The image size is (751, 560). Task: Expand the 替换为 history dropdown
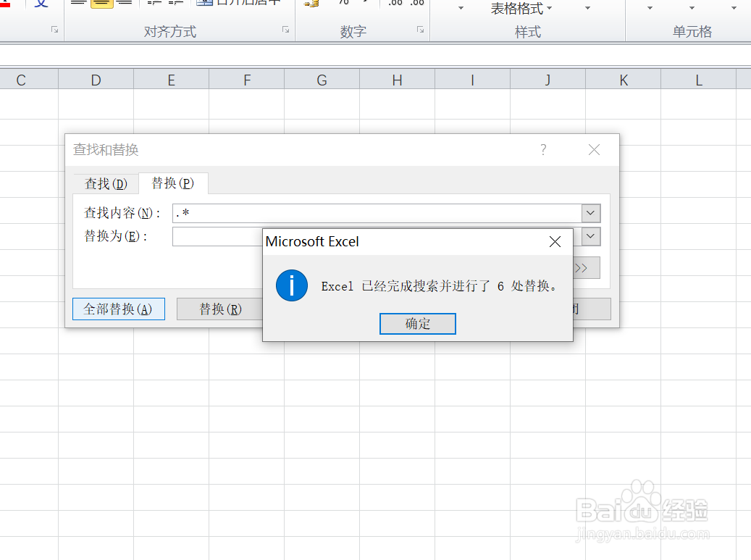tap(590, 236)
